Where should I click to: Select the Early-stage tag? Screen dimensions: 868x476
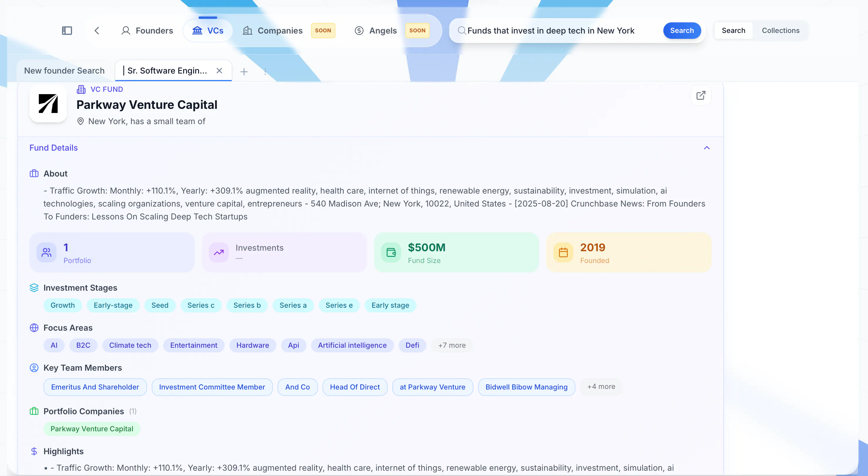point(113,305)
